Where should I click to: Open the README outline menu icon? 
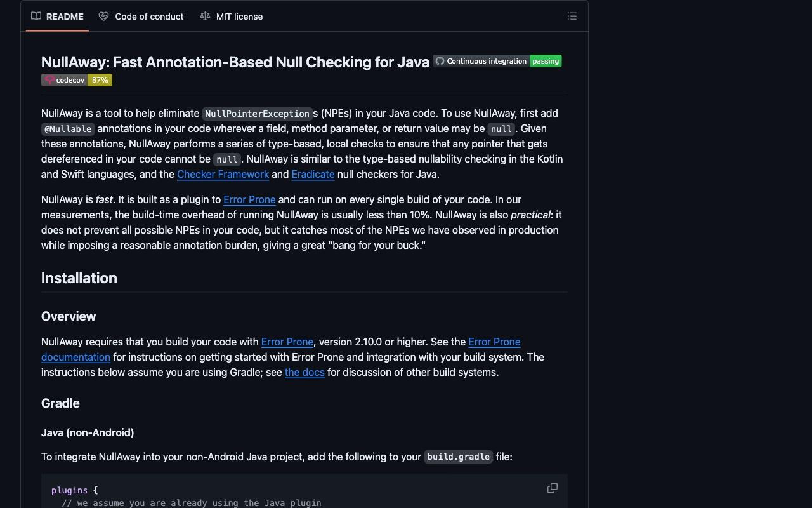[572, 17]
